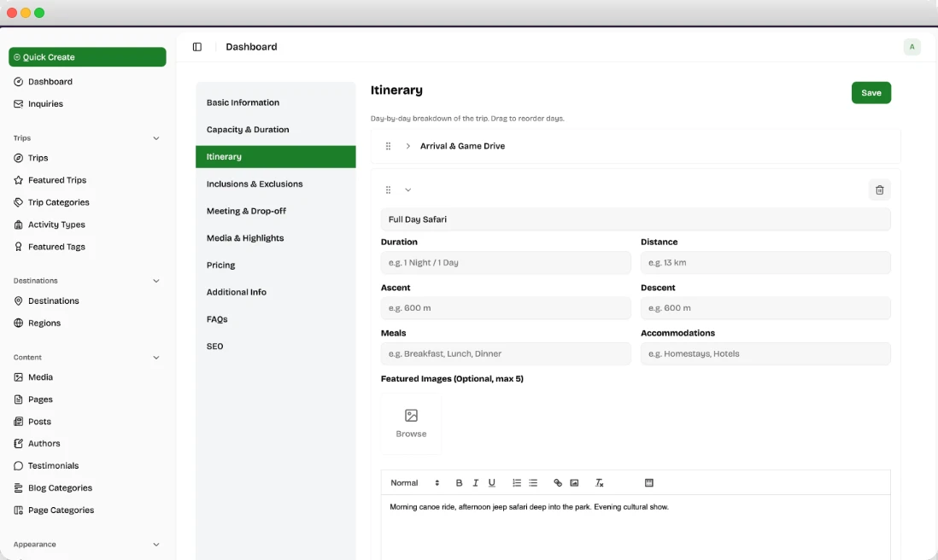Screen dimensions: 938x560
Task: Collapse the Content sidebar section
Action: click(156, 358)
